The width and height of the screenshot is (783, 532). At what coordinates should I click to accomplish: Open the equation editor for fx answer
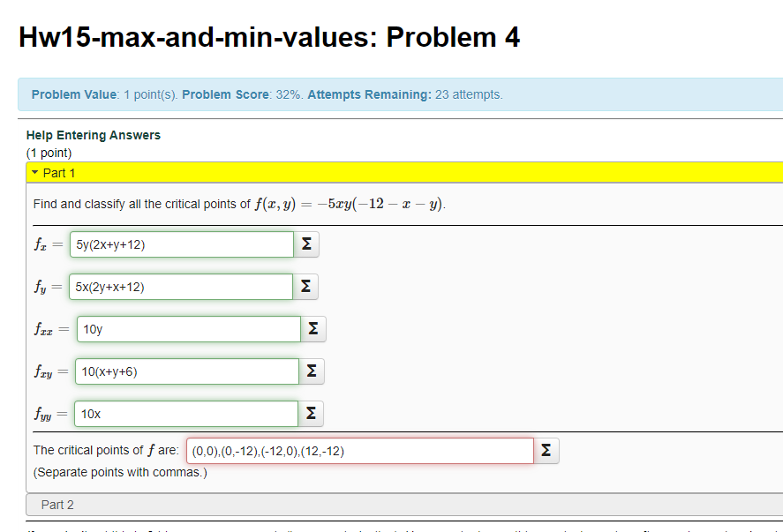(x=305, y=244)
